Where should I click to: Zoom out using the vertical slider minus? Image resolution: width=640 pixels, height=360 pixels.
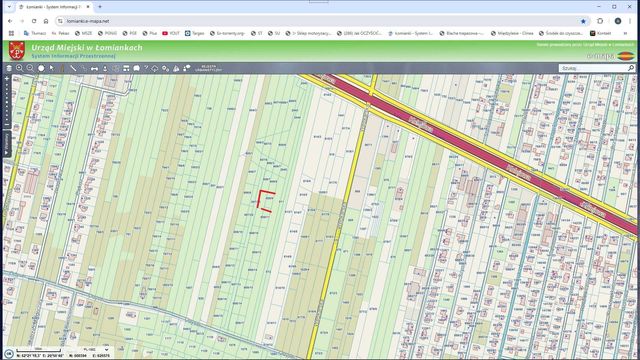7,125
